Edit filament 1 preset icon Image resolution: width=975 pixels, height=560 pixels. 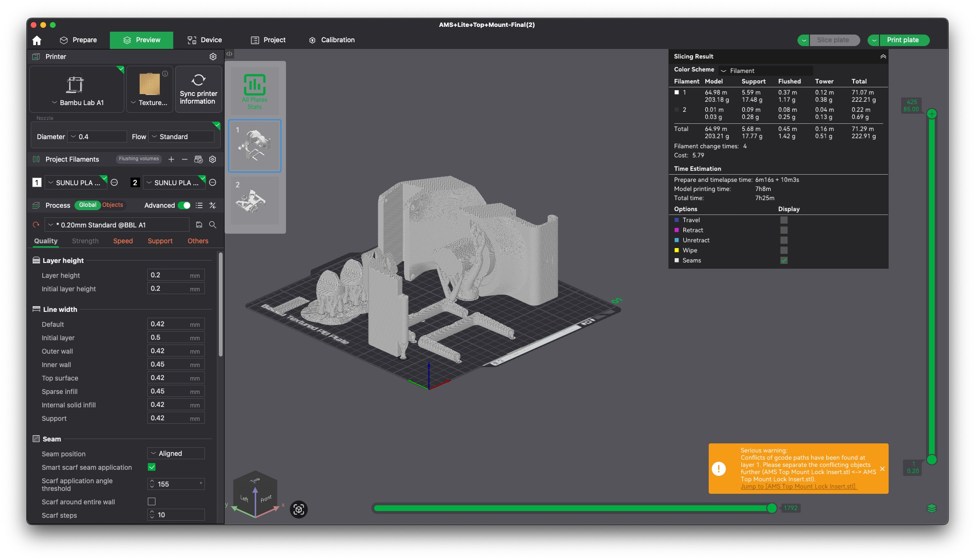(x=114, y=182)
